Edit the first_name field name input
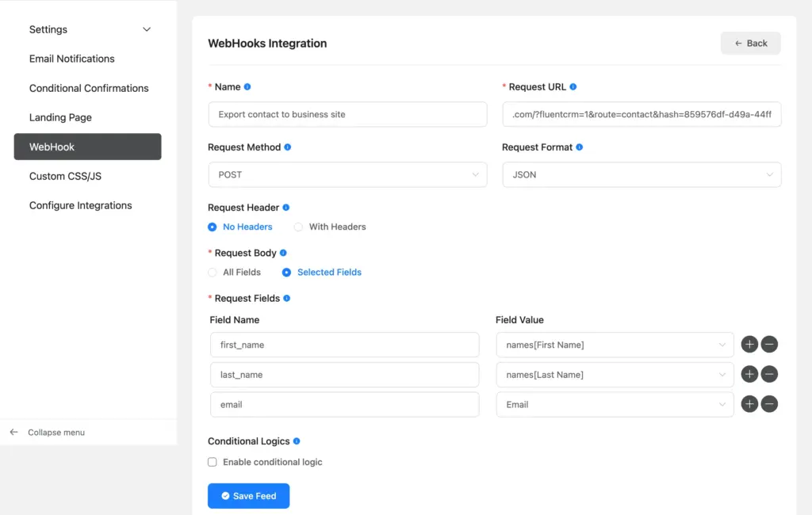812x515 pixels. (344, 345)
